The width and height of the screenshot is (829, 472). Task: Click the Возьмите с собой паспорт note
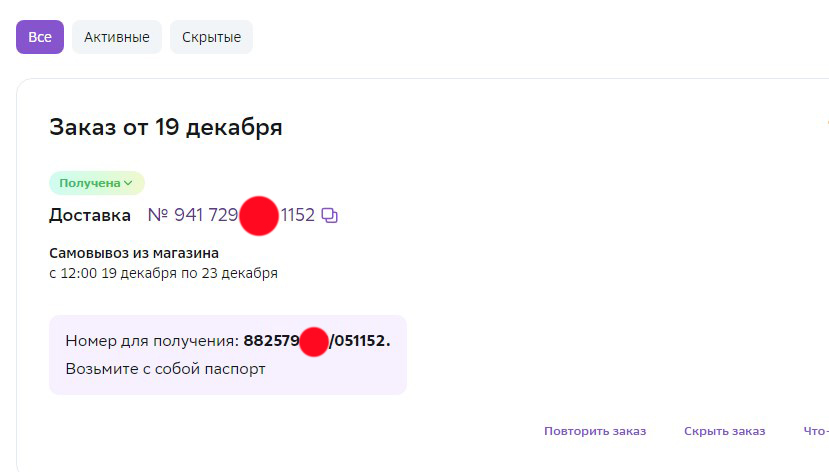tap(165, 369)
